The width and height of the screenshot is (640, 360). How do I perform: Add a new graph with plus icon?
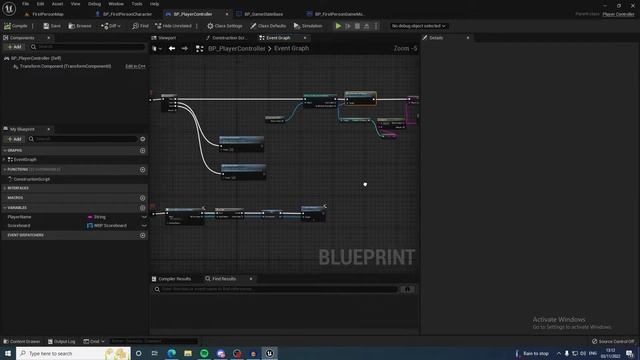[x=142, y=151]
